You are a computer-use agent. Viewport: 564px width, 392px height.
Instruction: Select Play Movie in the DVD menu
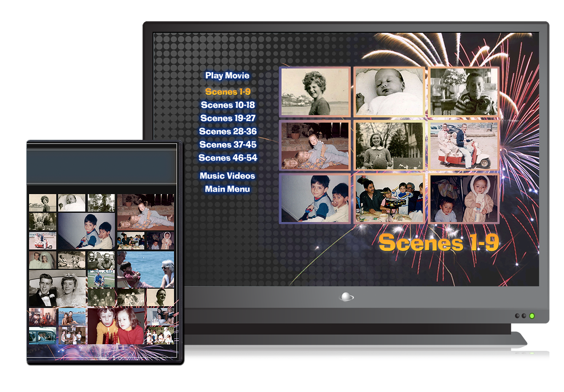click(x=227, y=76)
